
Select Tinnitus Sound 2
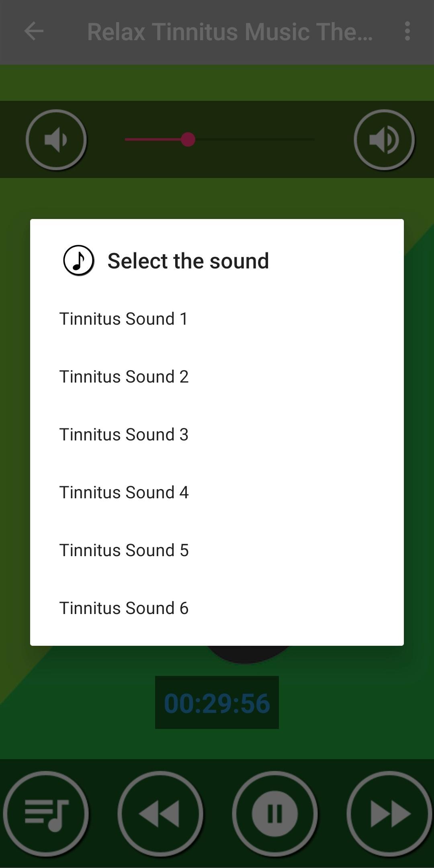point(217,377)
